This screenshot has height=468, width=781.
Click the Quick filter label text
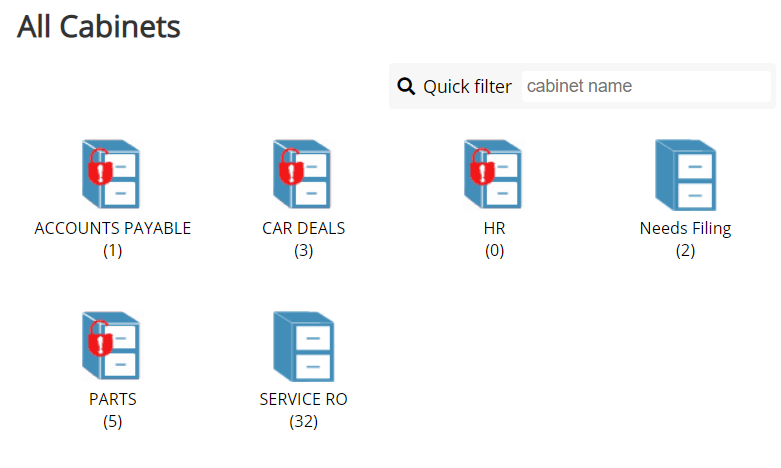467,87
